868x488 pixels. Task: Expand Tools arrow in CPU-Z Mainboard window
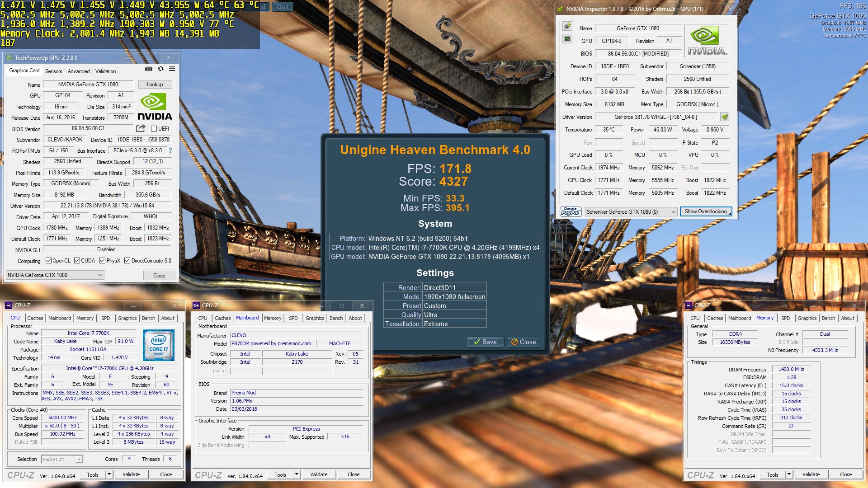point(296,474)
